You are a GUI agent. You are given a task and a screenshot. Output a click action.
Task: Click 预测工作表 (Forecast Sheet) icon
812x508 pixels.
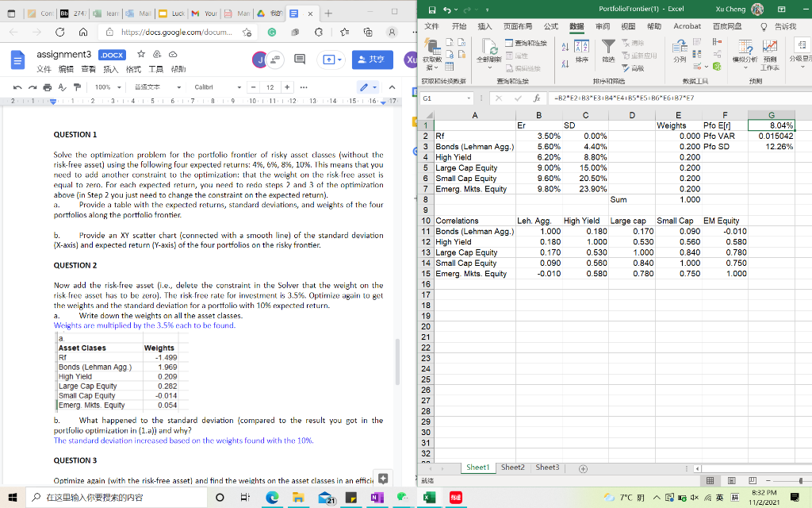point(770,56)
